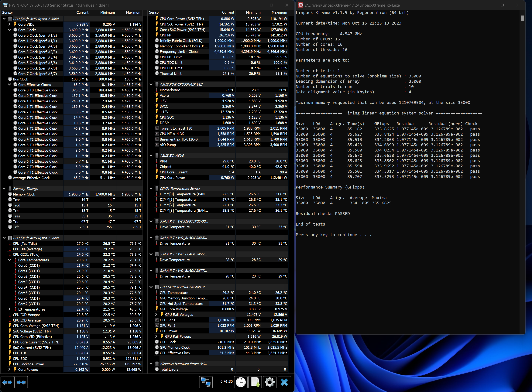Select the GPU Hot Spot Temperature row

218,303
